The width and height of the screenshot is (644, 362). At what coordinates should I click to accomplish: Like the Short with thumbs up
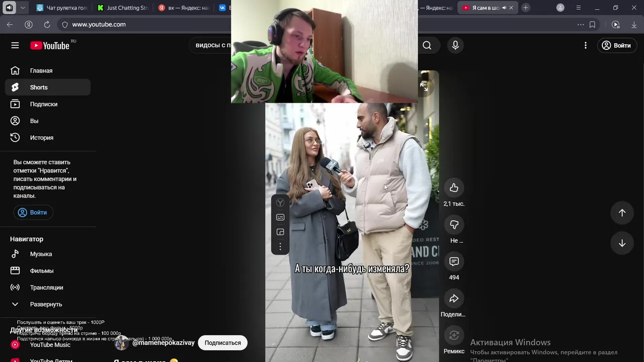coord(454,188)
